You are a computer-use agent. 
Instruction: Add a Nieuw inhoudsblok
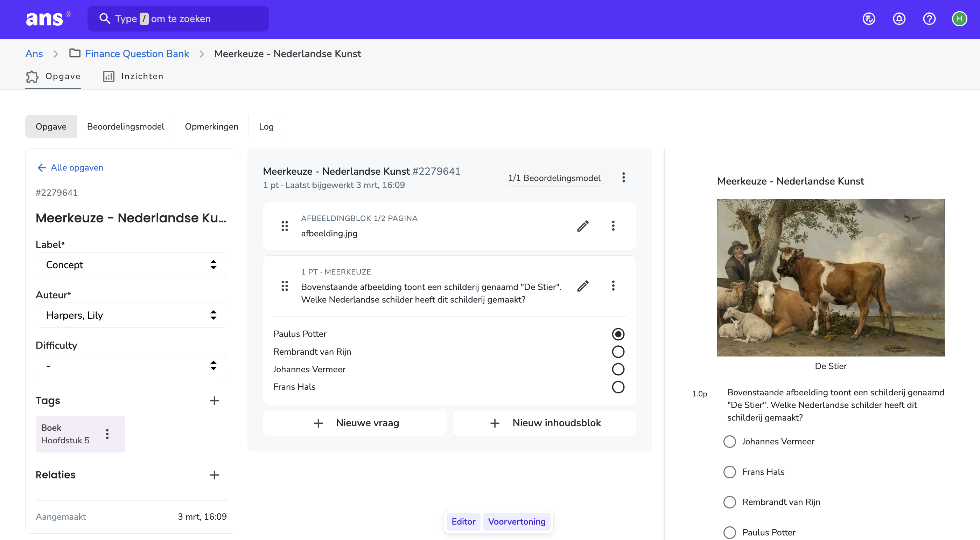[x=544, y=423]
